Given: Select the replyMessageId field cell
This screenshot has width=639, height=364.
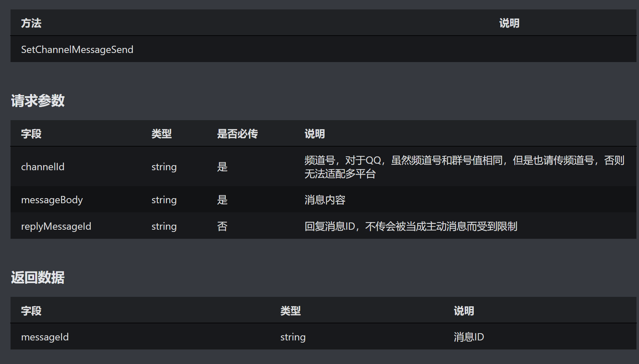Looking at the screenshot, I should [56, 226].
